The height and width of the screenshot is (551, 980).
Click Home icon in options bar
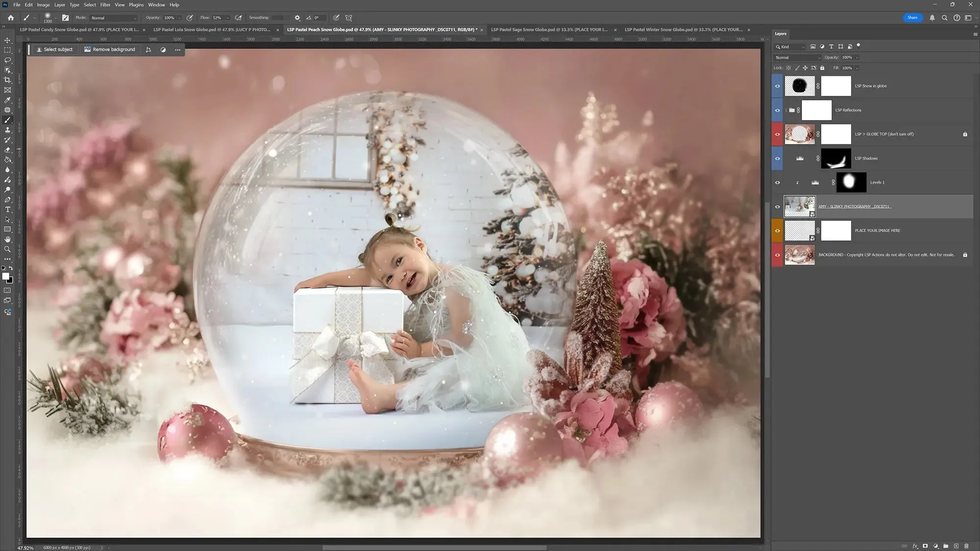[11, 18]
